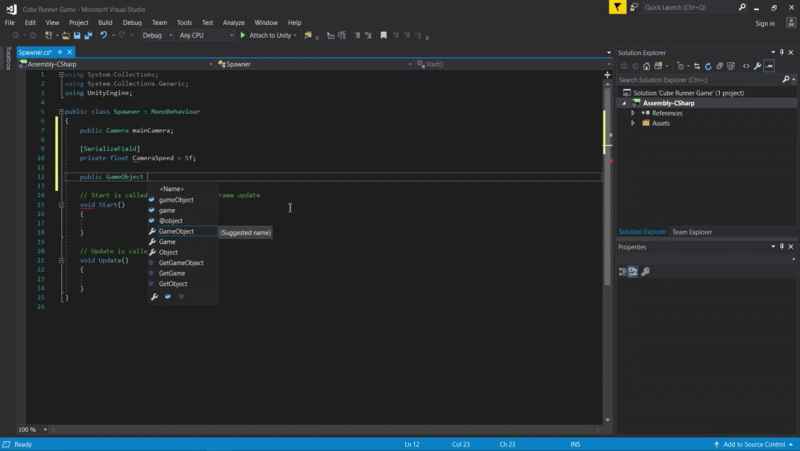Toggle pin on the Spawner.cs tab
Viewport: 800px width, 451px height.
(x=60, y=52)
